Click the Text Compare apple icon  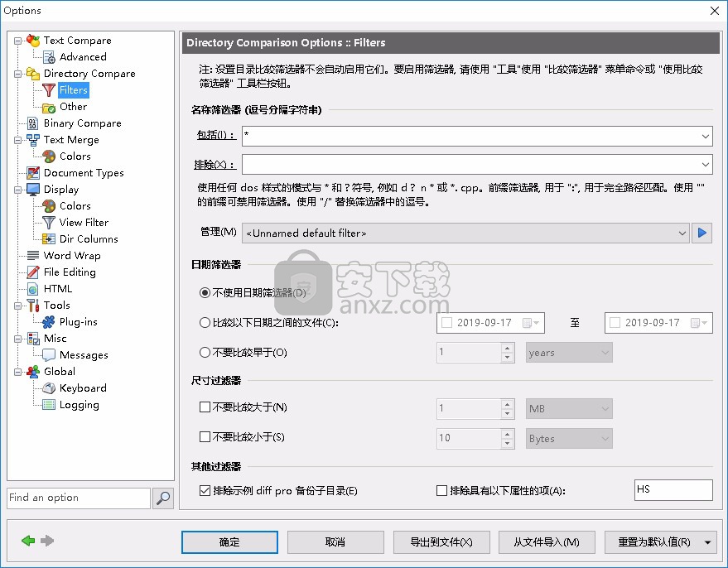point(33,41)
